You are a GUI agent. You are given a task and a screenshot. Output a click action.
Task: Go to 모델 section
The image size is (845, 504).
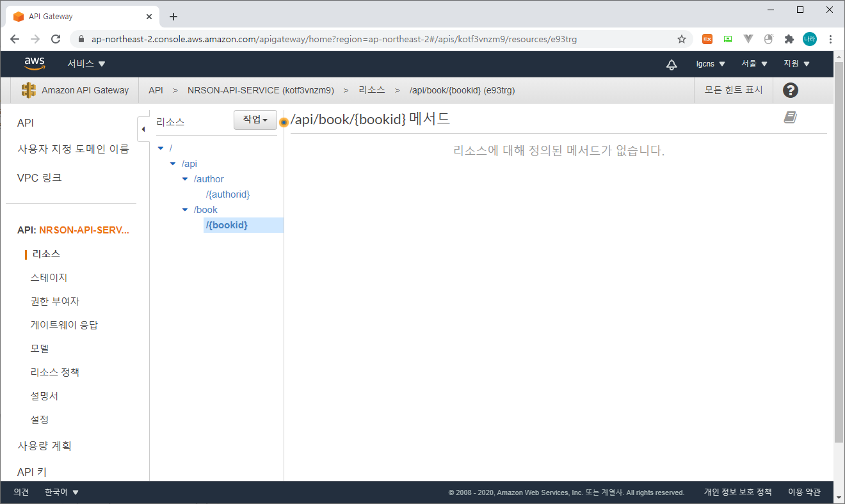40,349
